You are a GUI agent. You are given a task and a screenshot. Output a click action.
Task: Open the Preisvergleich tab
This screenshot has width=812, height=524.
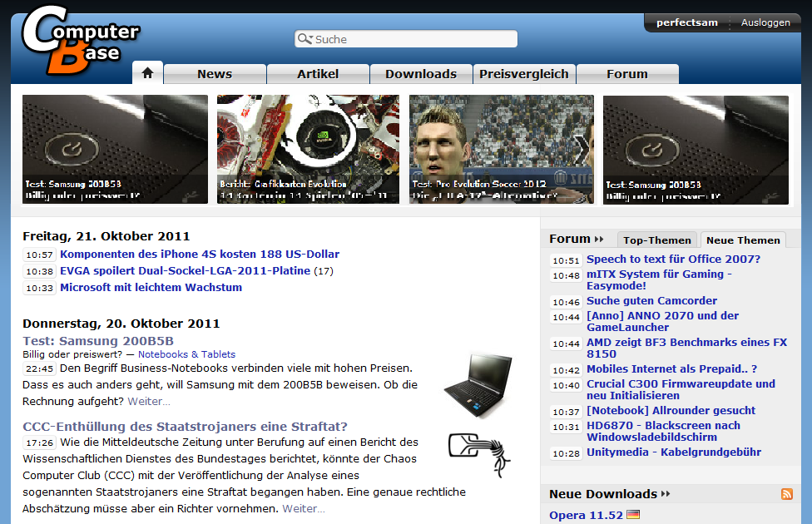[x=524, y=74]
